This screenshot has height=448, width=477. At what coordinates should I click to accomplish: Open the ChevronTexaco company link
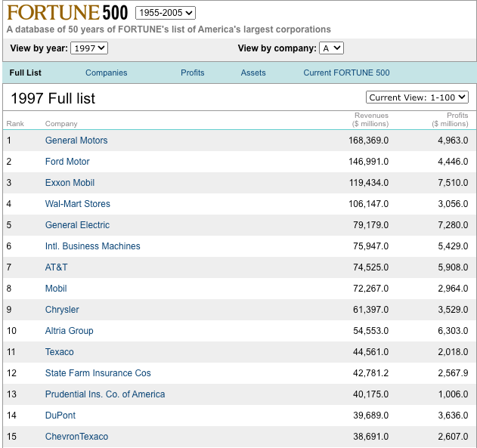76,437
